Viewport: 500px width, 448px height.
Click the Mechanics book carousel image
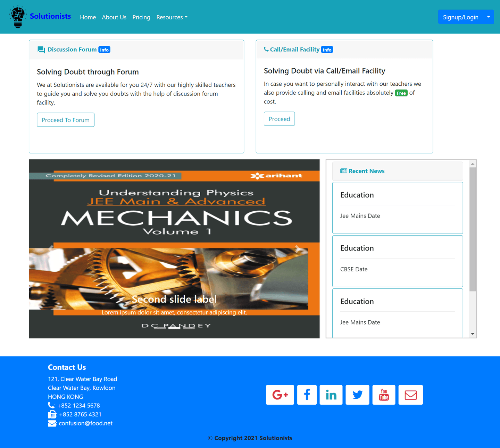click(x=174, y=249)
